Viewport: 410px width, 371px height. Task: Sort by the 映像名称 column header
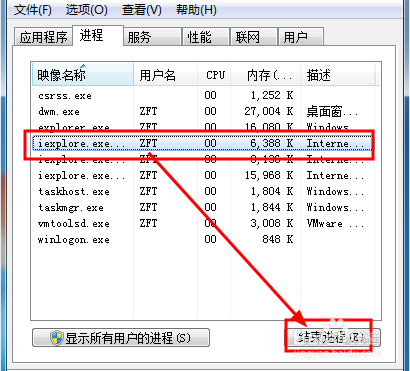83,75
